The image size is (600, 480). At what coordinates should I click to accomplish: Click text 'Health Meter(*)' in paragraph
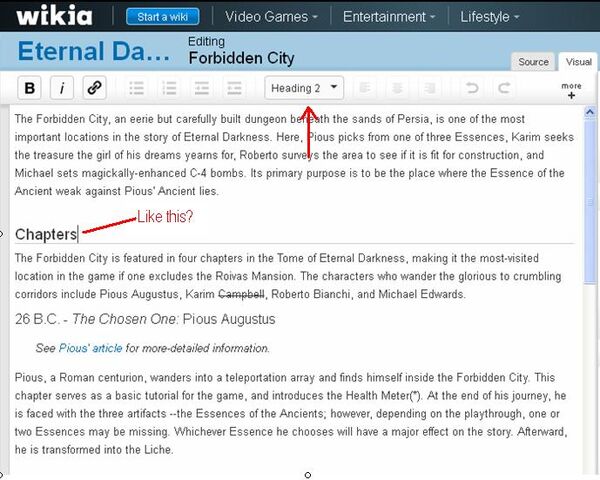coord(383,395)
